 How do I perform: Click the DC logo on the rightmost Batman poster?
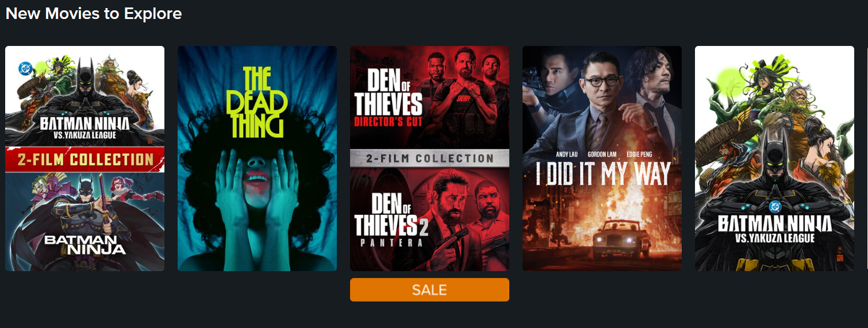[775, 206]
